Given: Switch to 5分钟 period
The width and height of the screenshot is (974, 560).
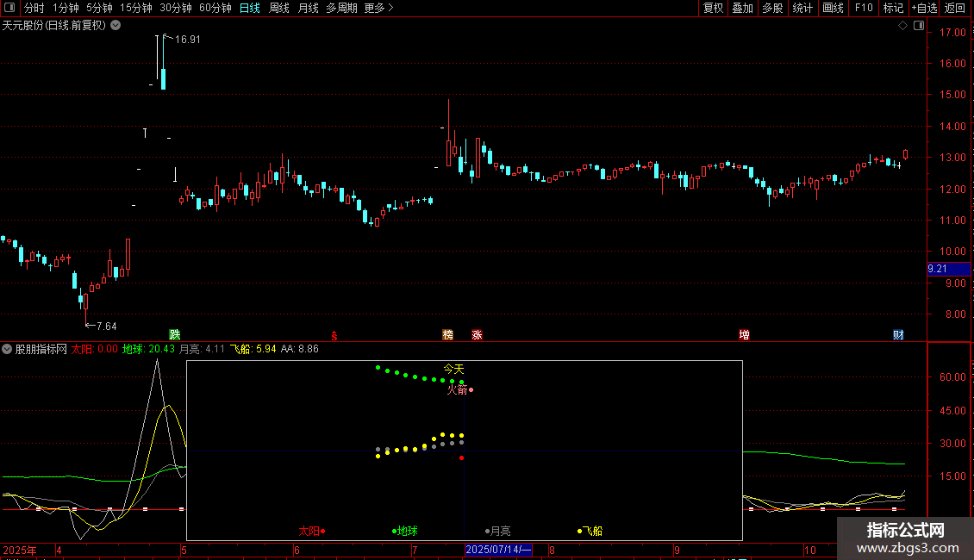Looking at the screenshot, I should [99, 8].
